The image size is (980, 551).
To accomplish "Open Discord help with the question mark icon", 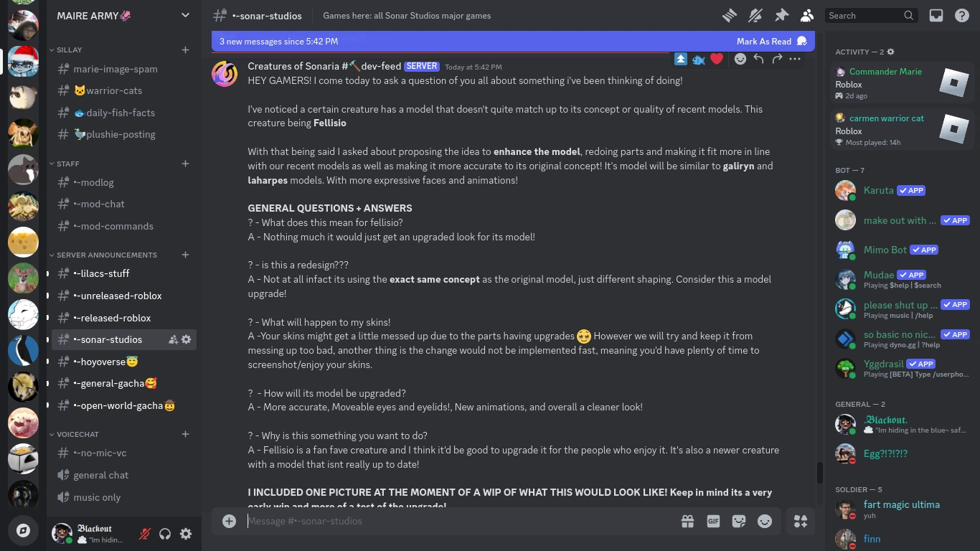I will (962, 15).
